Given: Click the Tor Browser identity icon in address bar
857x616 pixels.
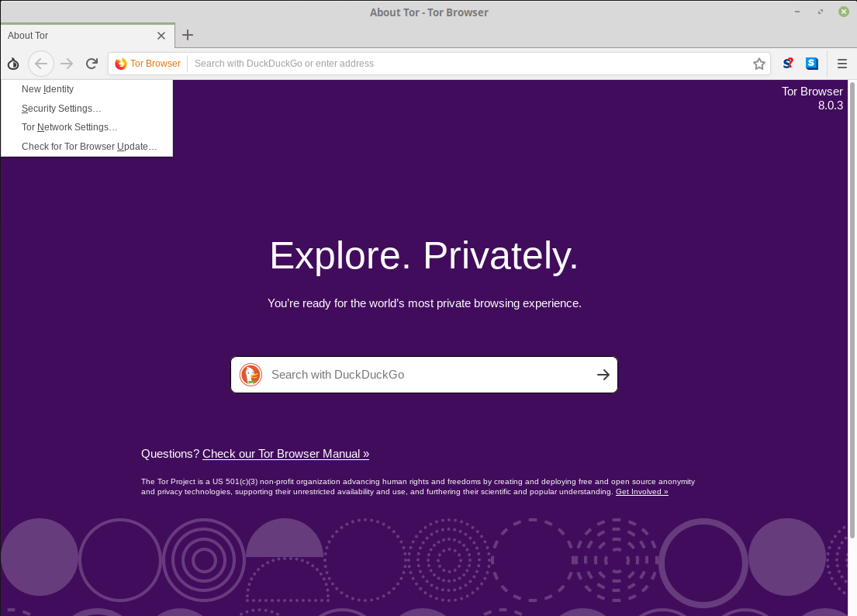Looking at the screenshot, I should (148, 64).
